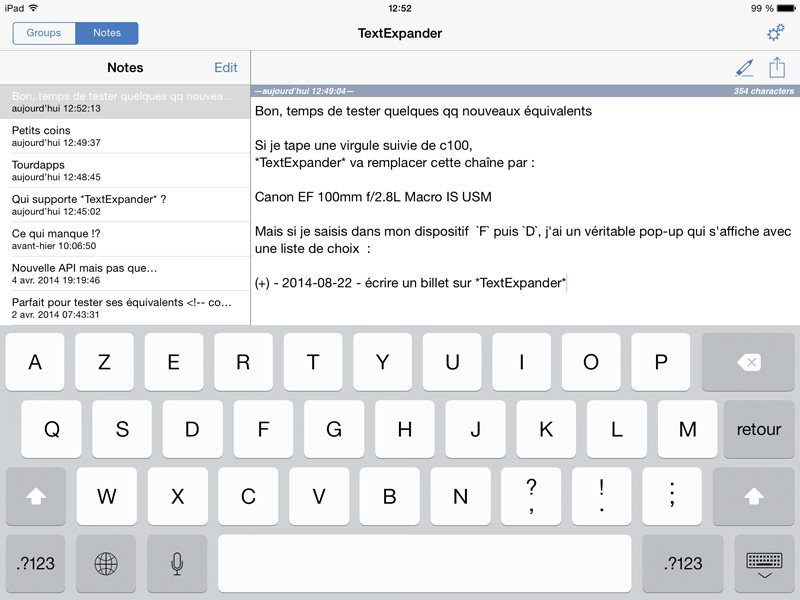The height and width of the screenshot is (600, 800).
Task: Place cursor in line 'Canon EF 100mm f/2.8L Macro IS USM'
Action: pyautogui.click(x=373, y=197)
